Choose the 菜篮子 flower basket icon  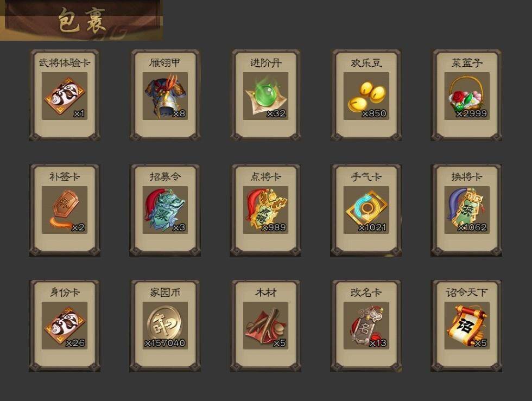pyautogui.click(x=467, y=96)
